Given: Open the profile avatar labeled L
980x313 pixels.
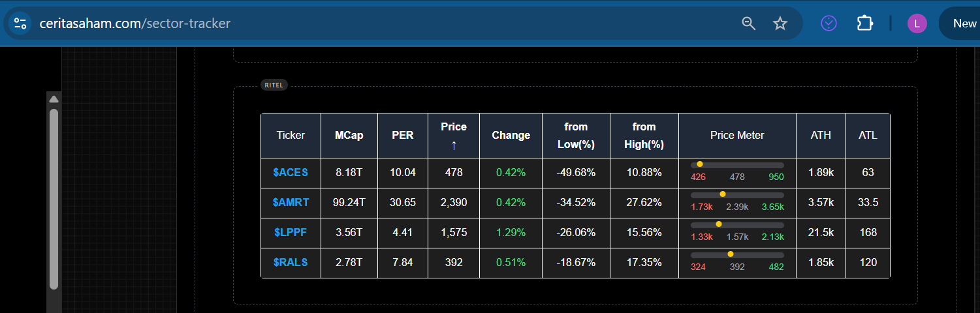Looking at the screenshot, I should [x=917, y=23].
